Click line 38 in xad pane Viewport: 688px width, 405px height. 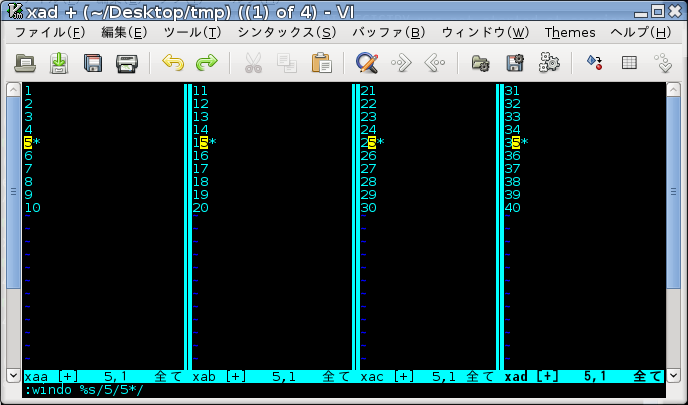pyautogui.click(x=512, y=182)
